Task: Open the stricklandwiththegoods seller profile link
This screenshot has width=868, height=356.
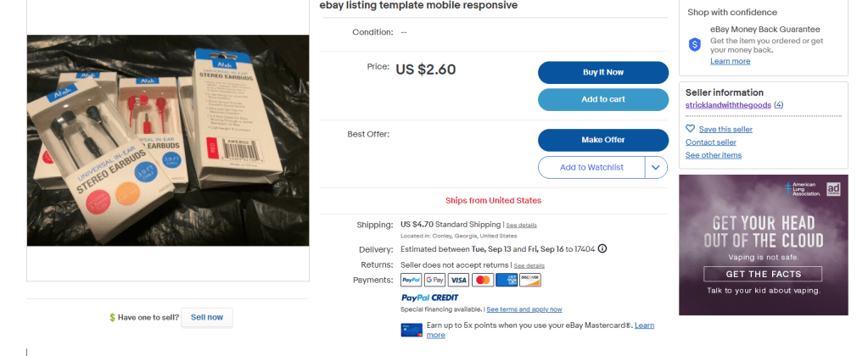Action: click(x=728, y=104)
